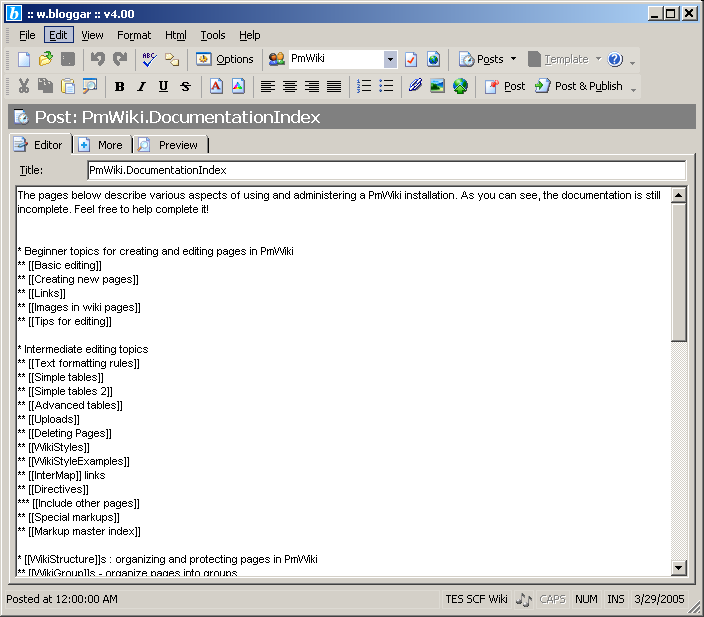Open find text magnifier icon
704x617 pixels.
pyautogui.click(x=90, y=86)
